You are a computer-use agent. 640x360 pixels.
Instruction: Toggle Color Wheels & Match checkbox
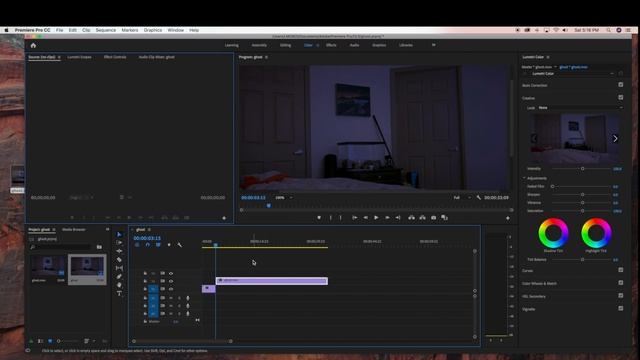(x=620, y=283)
